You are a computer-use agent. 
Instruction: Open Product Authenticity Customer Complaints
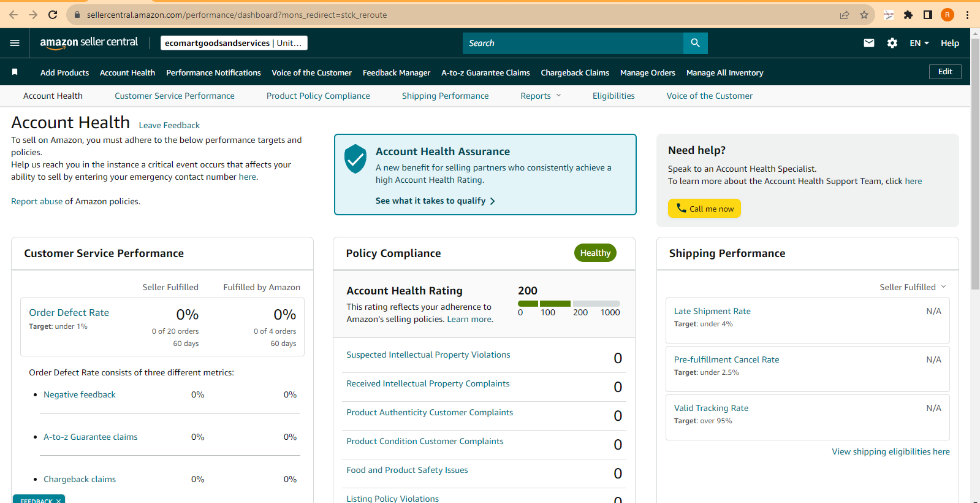tap(430, 412)
